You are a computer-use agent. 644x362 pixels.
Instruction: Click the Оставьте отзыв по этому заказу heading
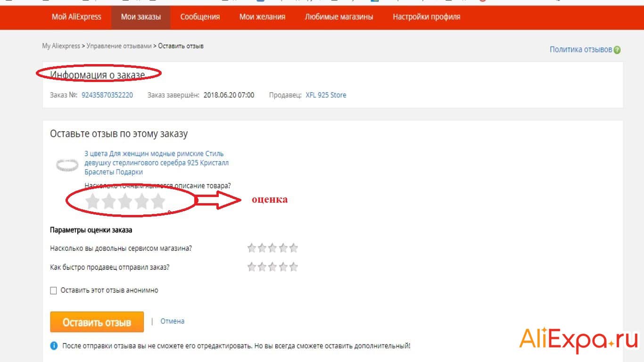pyautogui.click(x=119, y=134)
